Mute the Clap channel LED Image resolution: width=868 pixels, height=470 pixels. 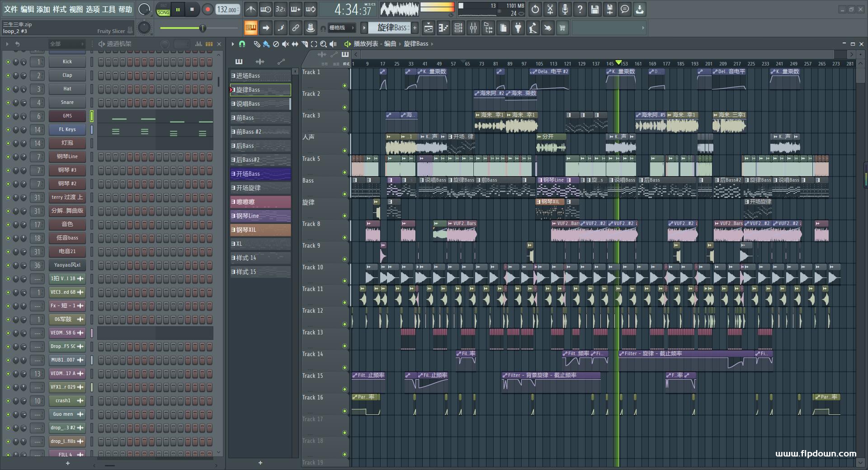pyautogui.click(x=8, y=75)
